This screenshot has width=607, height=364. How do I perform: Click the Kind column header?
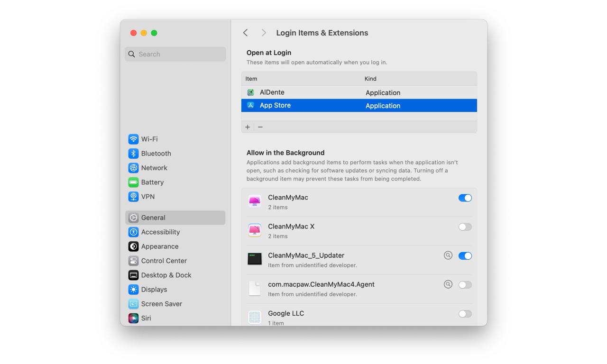370,79
